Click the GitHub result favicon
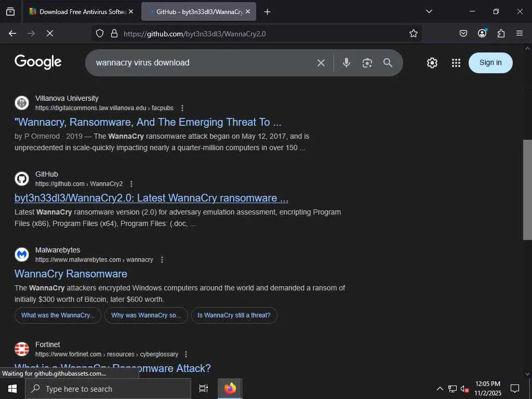The image size is (532, 399). pos(22,179)
